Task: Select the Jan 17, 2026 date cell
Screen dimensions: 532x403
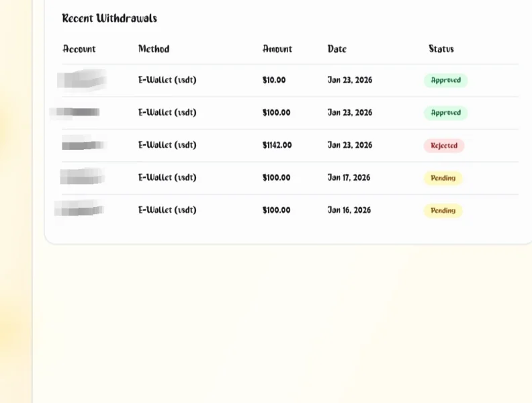Action: [349, 178]
